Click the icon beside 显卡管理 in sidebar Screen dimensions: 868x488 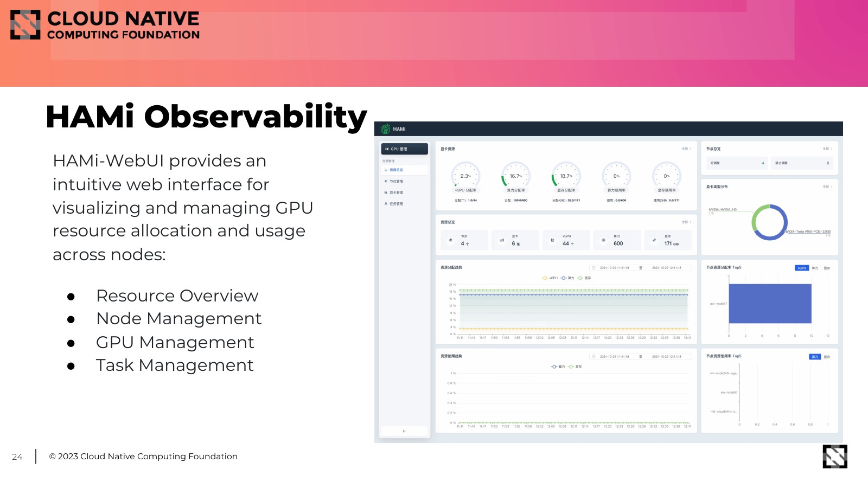pos(386,192)
